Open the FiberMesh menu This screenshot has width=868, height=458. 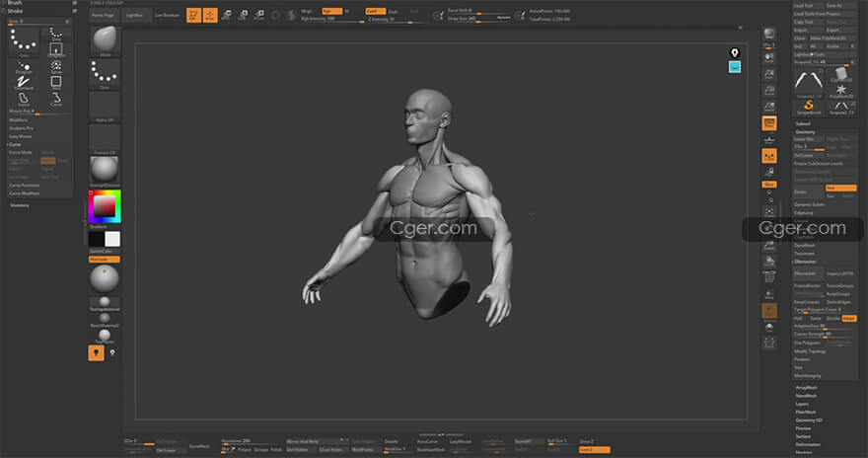tap(806, 412)
